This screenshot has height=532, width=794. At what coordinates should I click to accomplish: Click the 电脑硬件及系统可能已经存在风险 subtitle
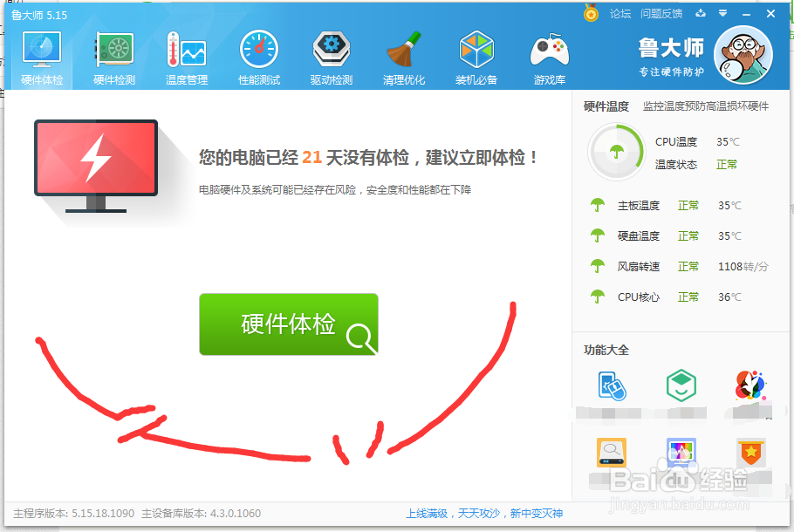[335, 190]
